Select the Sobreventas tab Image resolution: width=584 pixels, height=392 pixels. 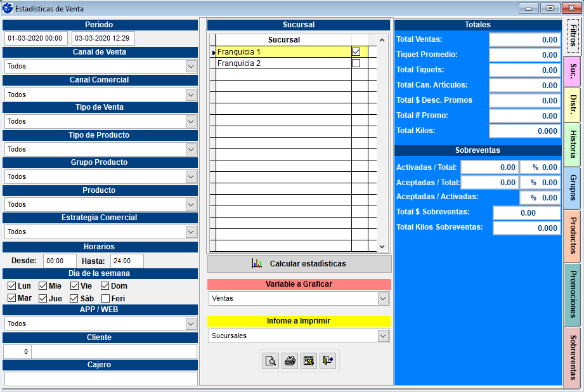click(x=573, y=357)
